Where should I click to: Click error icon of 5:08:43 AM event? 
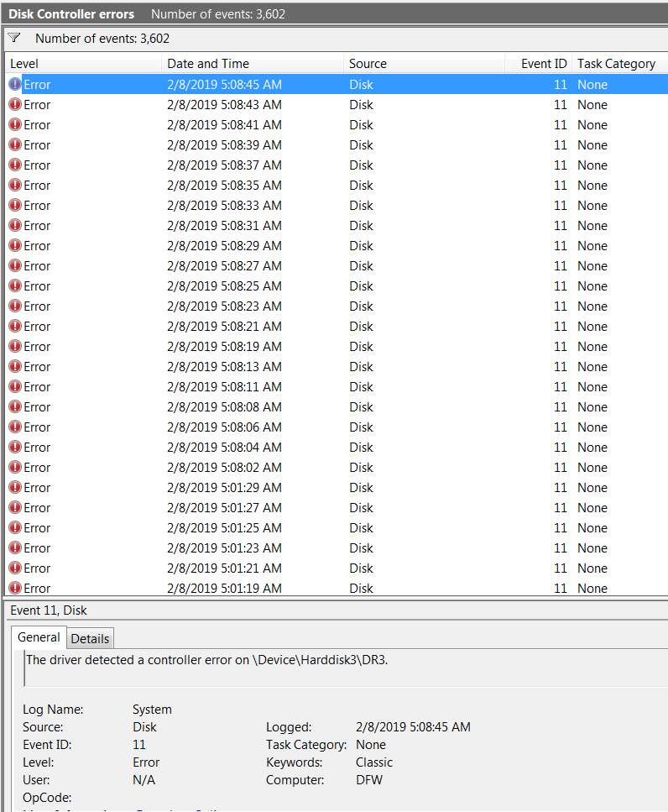click(15, 104)
